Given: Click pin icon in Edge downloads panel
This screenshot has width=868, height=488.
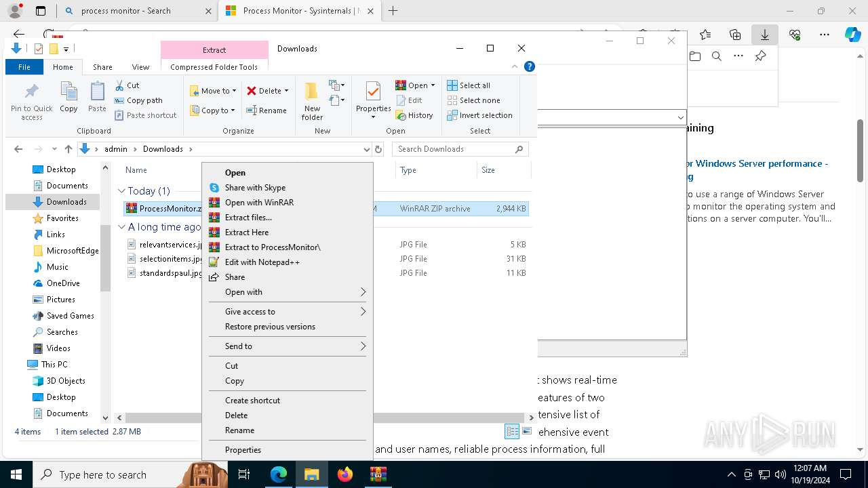Looking at the screenshot, I should click(x=760, y=56).
